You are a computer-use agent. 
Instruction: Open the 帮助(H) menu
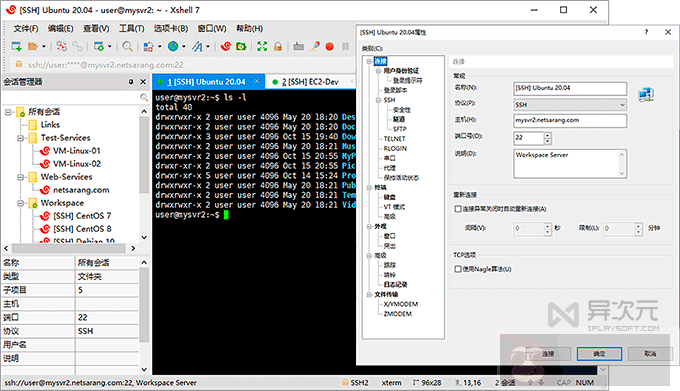[x=249, y=29]
